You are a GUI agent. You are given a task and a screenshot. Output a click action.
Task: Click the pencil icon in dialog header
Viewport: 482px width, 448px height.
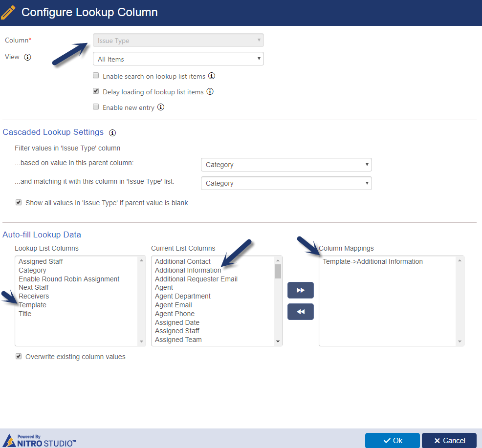point(8,12)
